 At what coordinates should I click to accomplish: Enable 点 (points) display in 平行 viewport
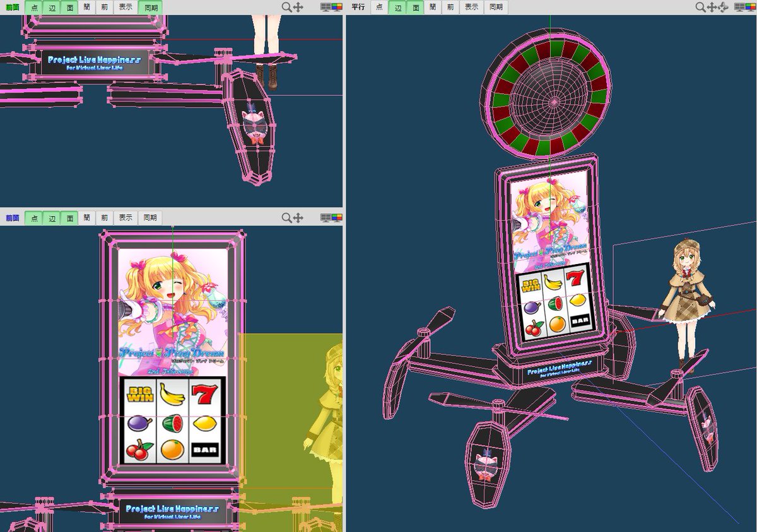379,8
